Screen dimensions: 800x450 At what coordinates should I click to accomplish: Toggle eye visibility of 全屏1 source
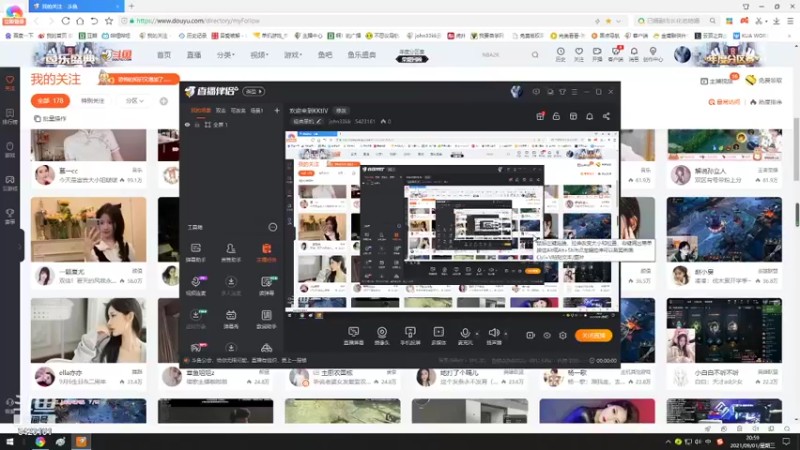(x=187, y=124)
